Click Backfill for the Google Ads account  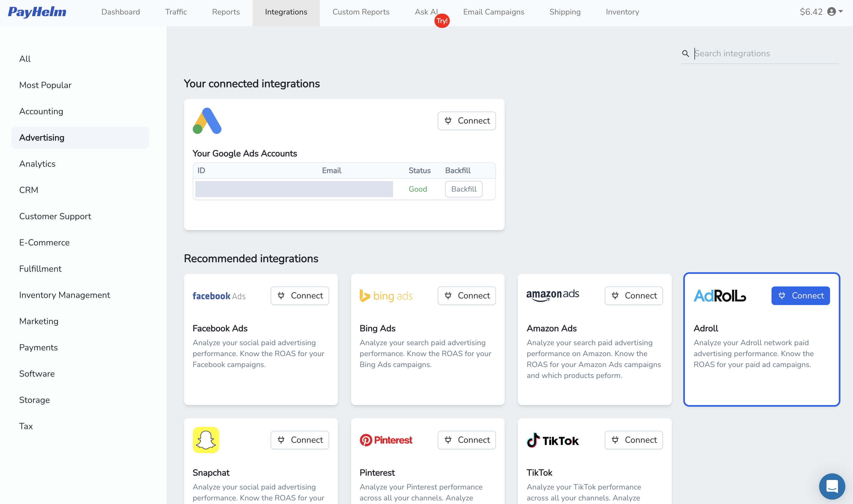click(x=463, y=189)
